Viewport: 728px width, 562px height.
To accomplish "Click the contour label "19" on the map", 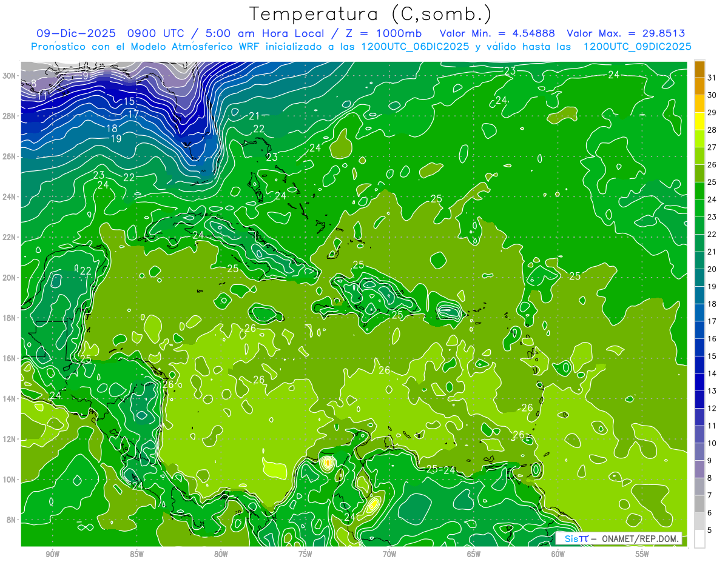I will pyautogui.click(x=116, y=139).
